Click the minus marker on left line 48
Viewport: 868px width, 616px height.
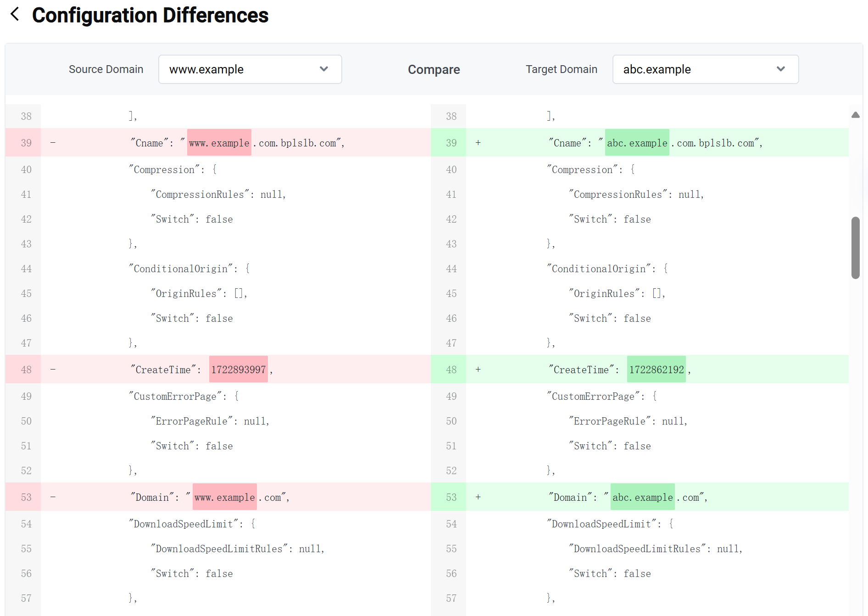pyautogui.click(x=53, y=370)
